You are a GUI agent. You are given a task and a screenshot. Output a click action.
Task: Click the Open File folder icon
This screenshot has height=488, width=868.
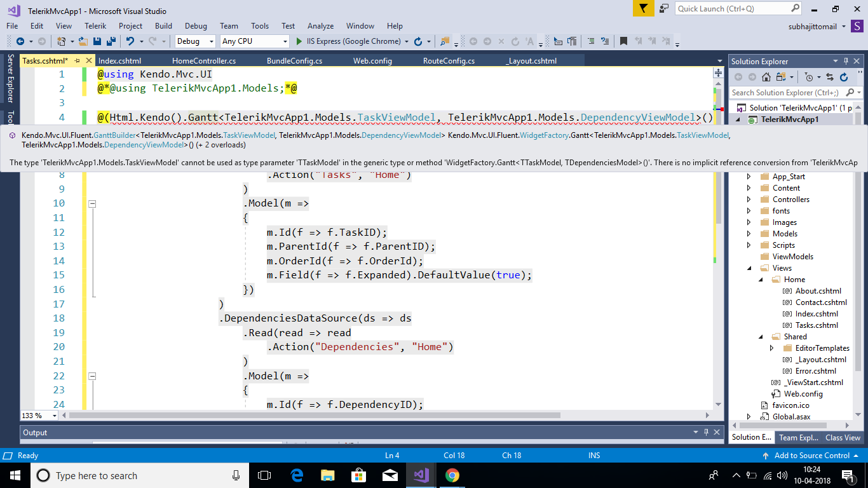pyautogui.click(x=83, y=41)
